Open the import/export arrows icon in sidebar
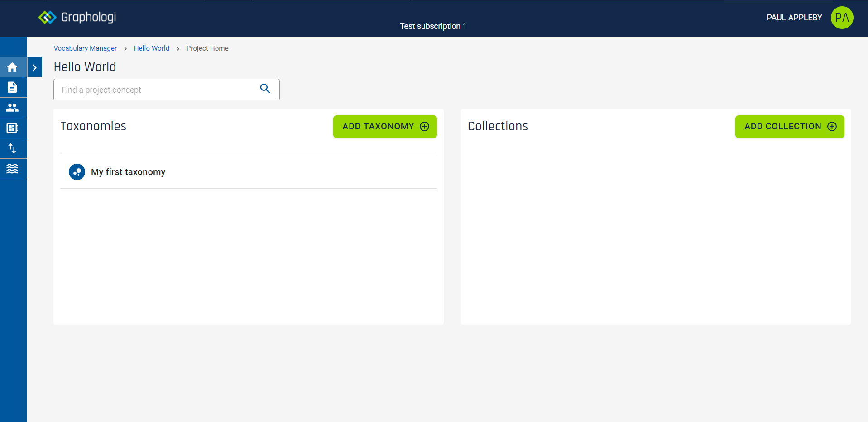The height and width of the screenshot is (422, 868). (12, 148)
